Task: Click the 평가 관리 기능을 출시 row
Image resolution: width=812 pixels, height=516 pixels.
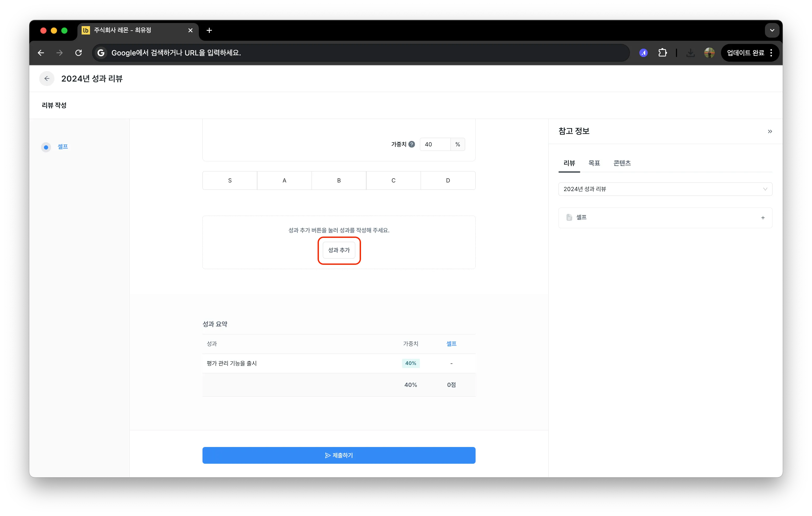Action: (339, 363)
